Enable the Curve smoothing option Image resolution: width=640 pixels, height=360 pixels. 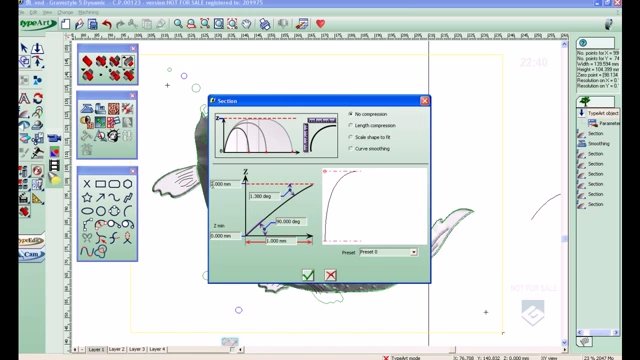[369, 149]
